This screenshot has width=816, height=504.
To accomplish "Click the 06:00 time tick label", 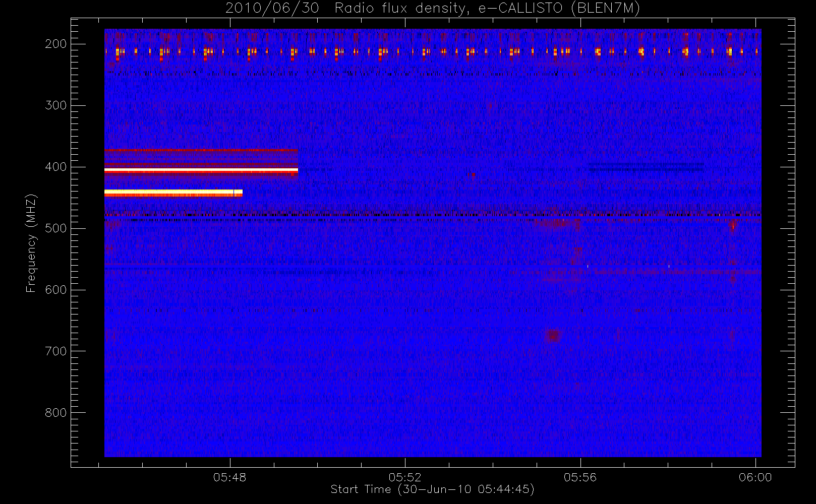I will click(755, 477).
